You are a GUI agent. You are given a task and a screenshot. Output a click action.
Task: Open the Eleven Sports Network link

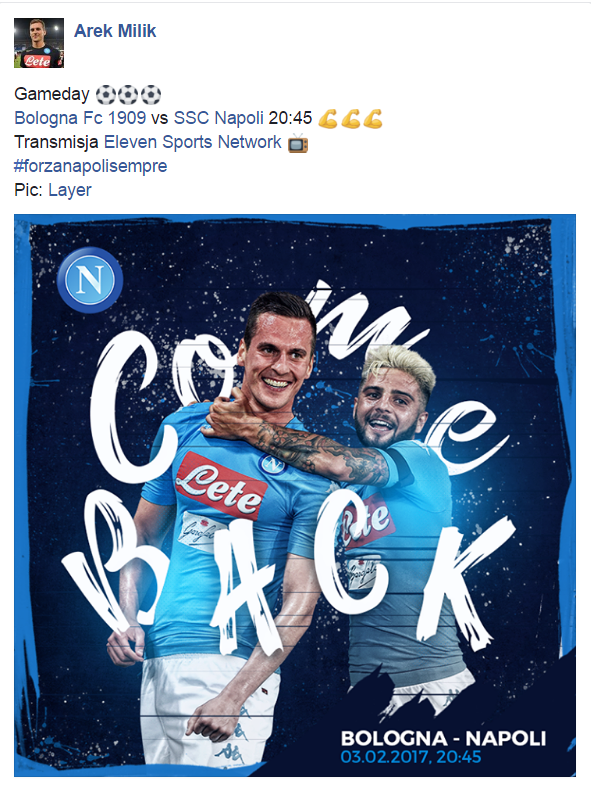pos(193,142)
